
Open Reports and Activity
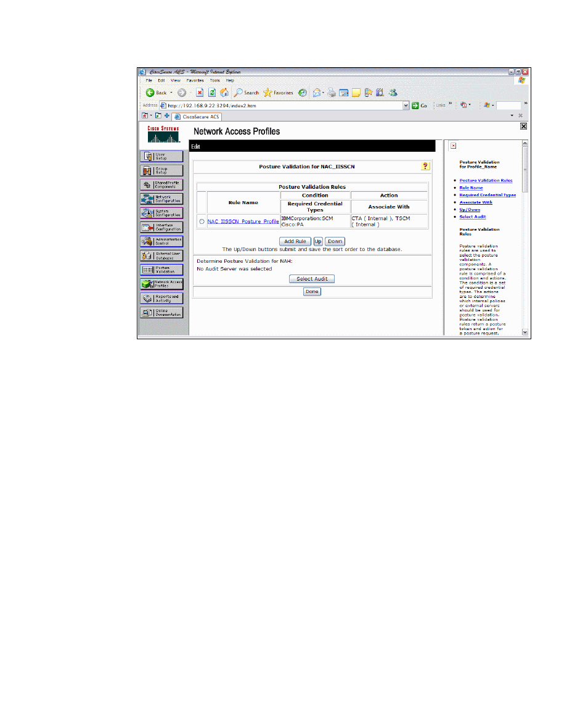click(161, 298)
